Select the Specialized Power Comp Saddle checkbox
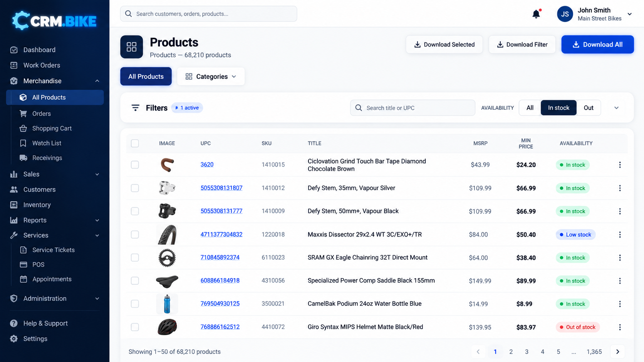The width and height of the screenshot is (644, 362). 135,281
